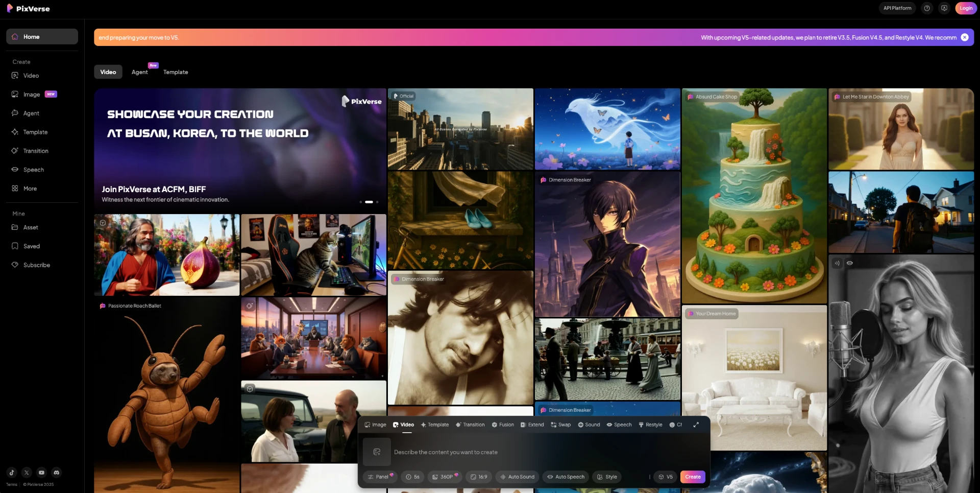This screenshot has width=980, height=493.
Task: Open More options in sidebar
Action: click(x=42, y=189)
